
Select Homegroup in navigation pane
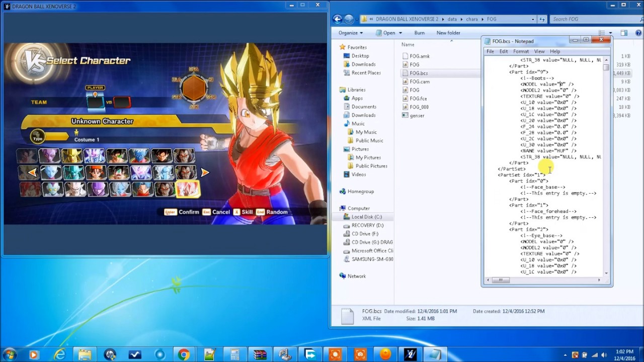[x=360, y=192]
